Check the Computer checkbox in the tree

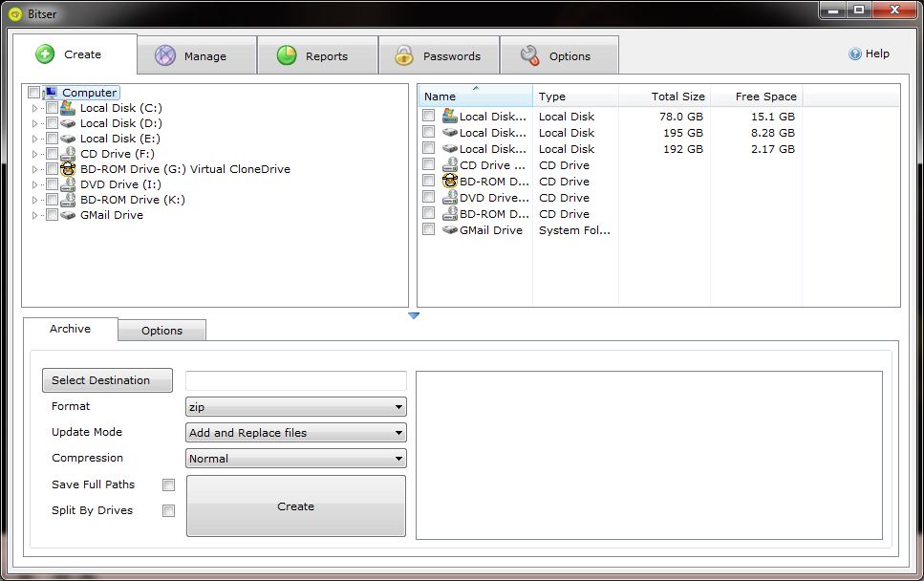[34, 93]
